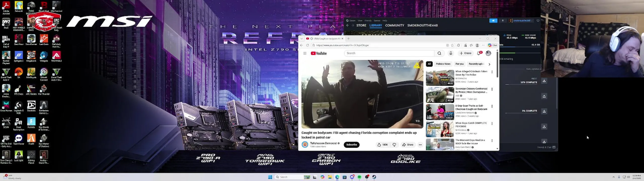The width and height of the screenshot is (644, 181).
Task: Switch to Steam LIBRARY tab
Action: (376, 25)
